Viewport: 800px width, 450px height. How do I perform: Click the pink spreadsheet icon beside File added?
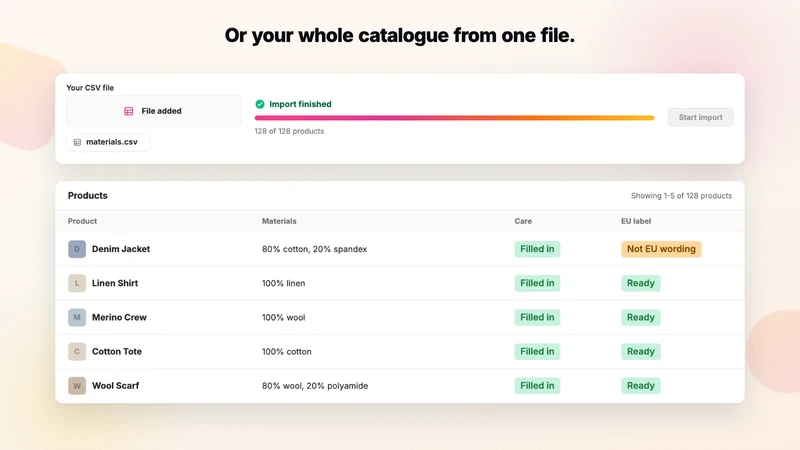(x=129, y=111)
